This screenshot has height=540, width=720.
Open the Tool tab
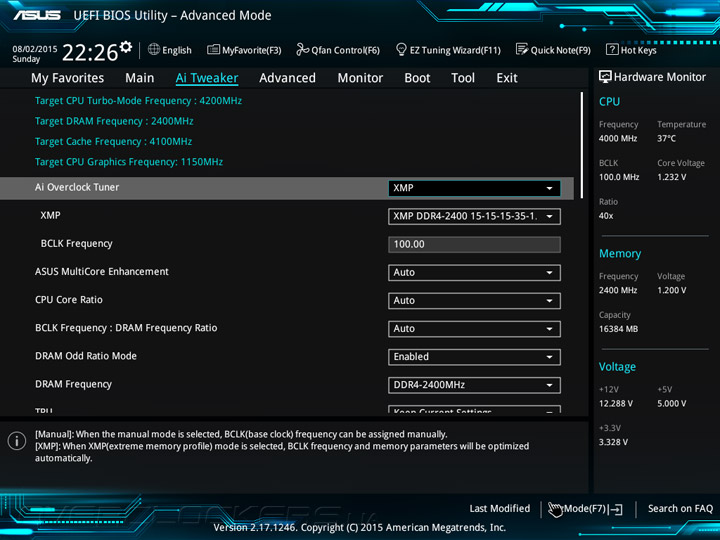point(463,78)
